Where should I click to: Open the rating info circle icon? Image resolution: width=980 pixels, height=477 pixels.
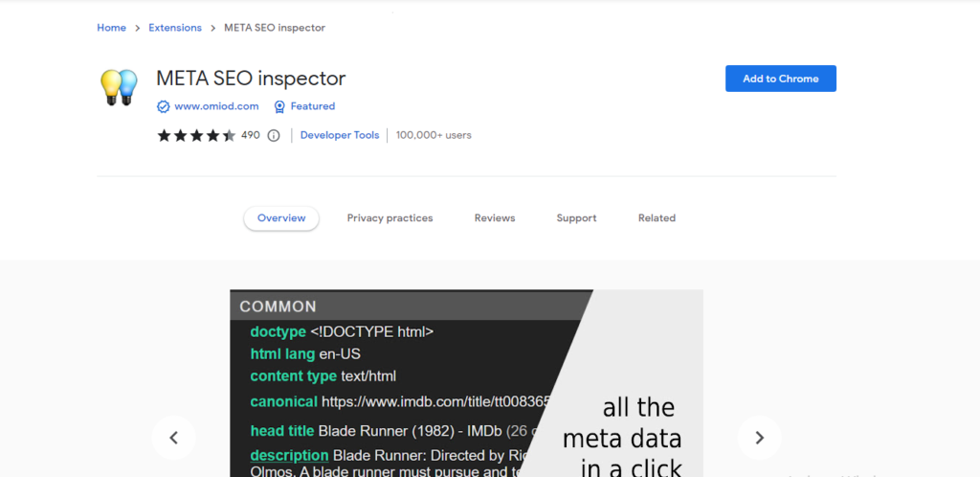[273, 135]
